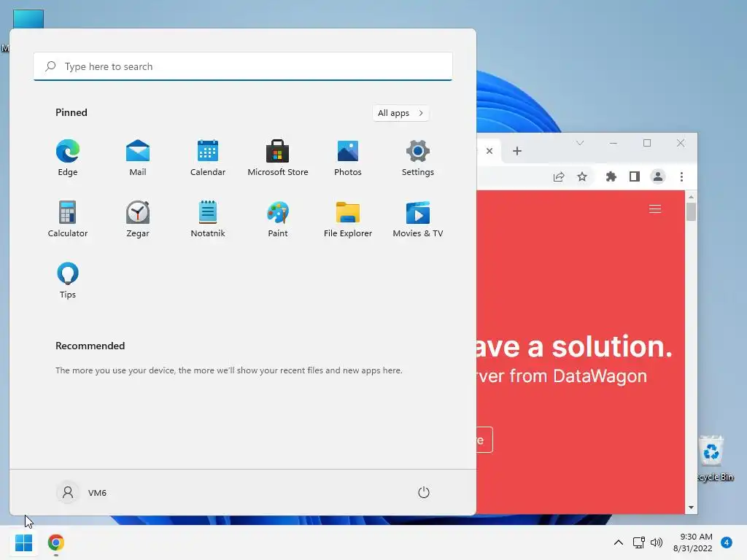
Task: Open the Chrome three-dot menu
Action: 682,176
